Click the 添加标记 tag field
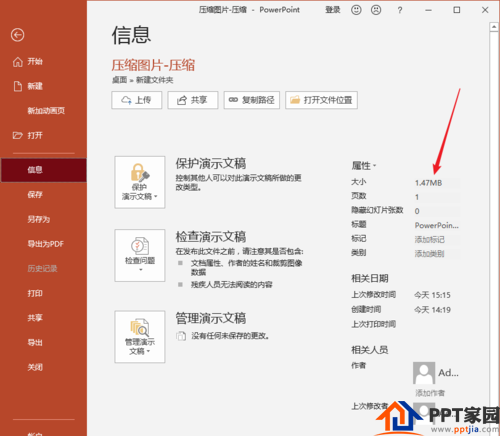Screen dimensions: 500x436 [437, 240]
